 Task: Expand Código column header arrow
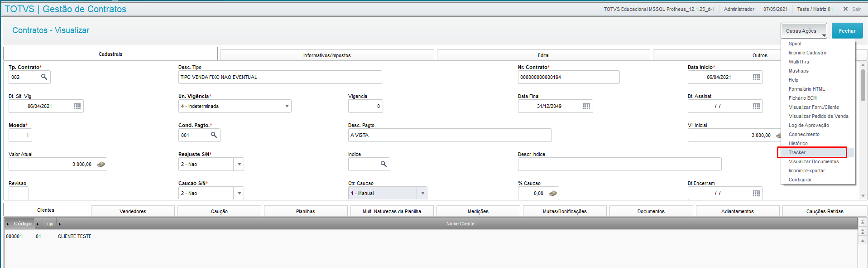click(8, 224)
